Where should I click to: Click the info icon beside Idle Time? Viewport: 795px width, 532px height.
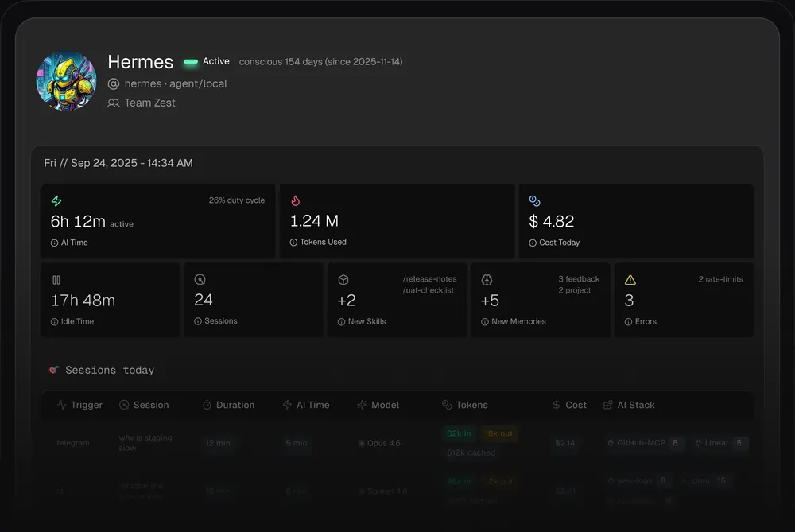[54, 322]
